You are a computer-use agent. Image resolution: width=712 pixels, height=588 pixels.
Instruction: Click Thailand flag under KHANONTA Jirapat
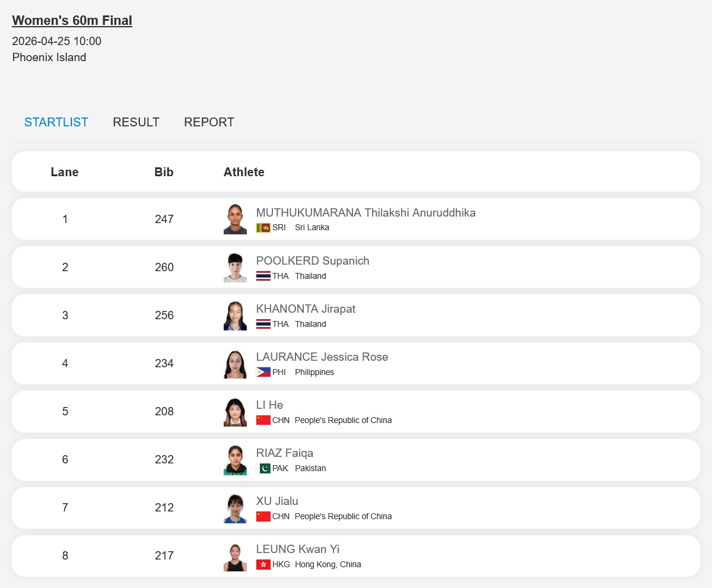tap(263, 324)
